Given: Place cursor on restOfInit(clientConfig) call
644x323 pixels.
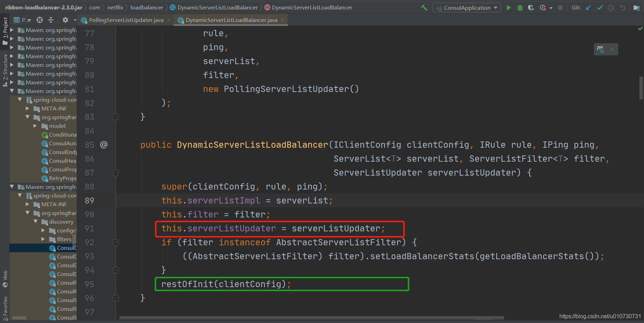Looking at the screenshot, I should [226, 284].
